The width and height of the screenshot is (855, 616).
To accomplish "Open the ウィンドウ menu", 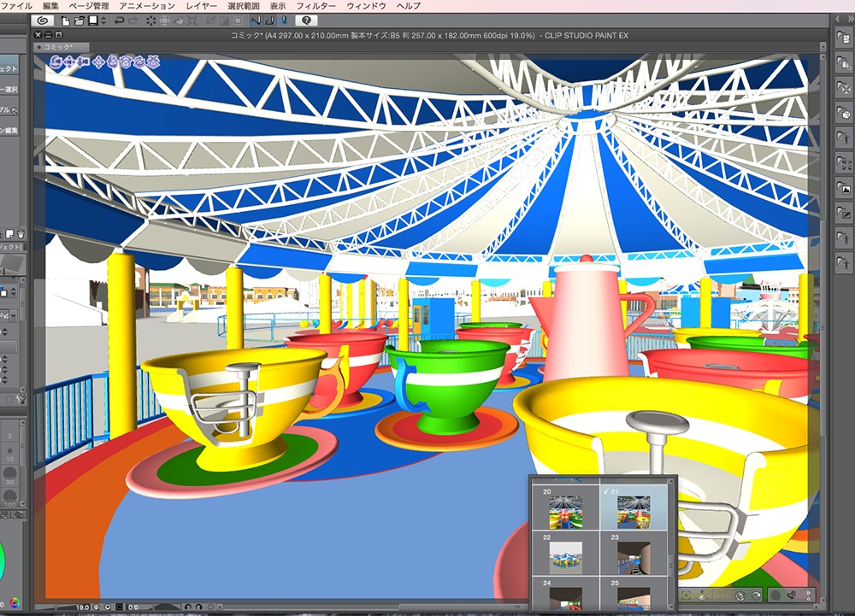I will pyautogui.click(x=366, y=5).
